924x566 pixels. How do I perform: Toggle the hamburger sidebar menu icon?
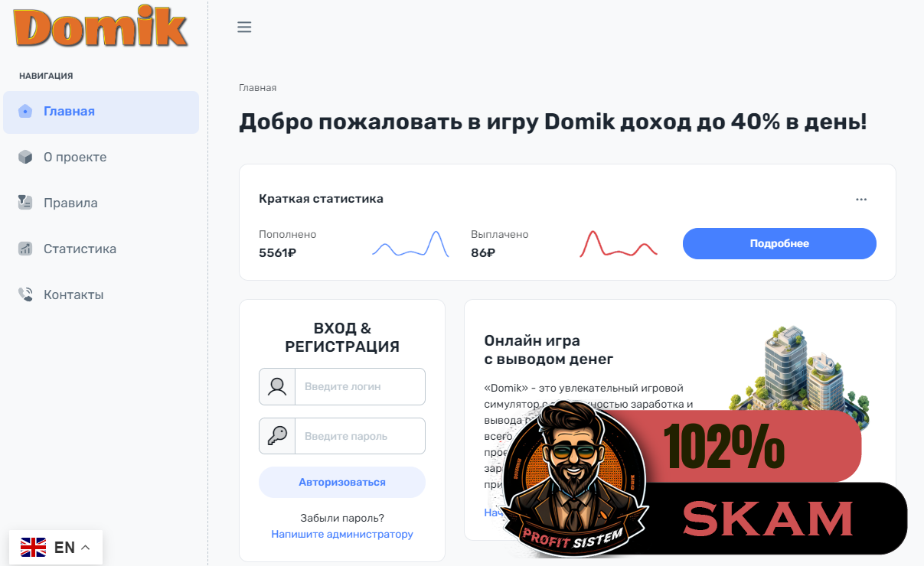pos(244,28)
